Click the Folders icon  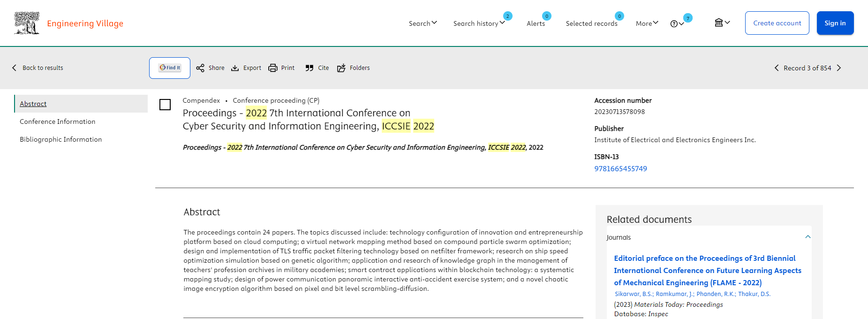(341, 68)
